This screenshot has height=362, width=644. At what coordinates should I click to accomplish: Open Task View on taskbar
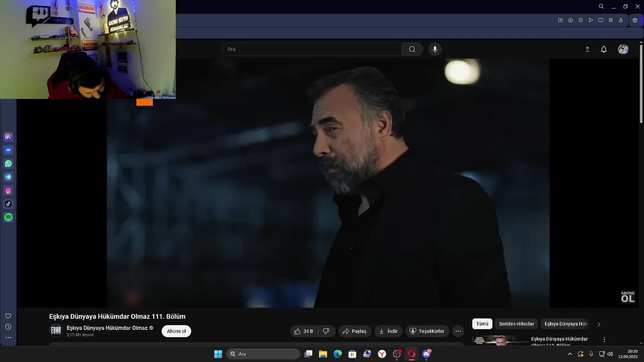pyautogui.click(x=308, y=354)
